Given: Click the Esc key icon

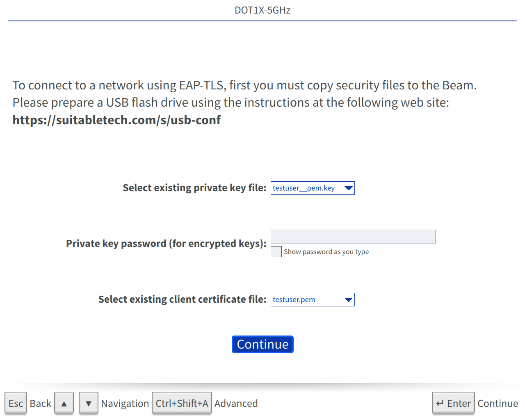Looking at the screenshot, I should click(16, 403).
